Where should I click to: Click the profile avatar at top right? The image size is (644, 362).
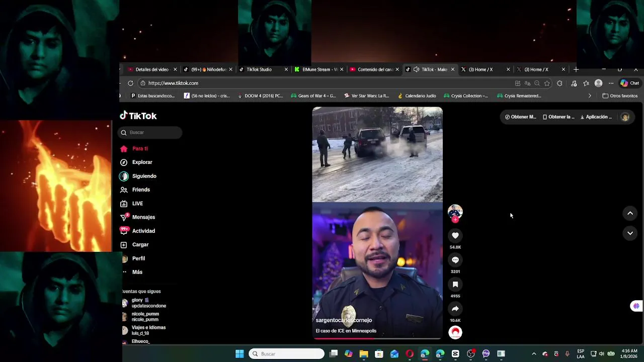tap(625, 117)
